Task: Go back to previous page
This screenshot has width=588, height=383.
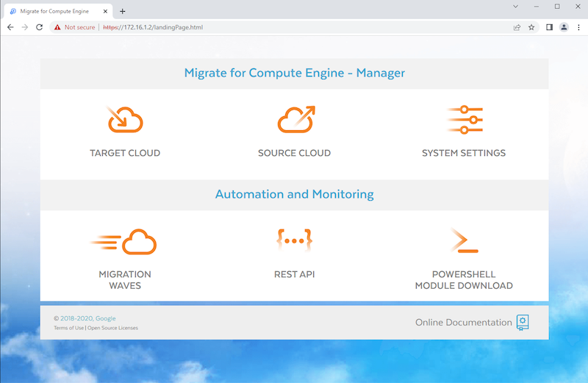Action: coord(10,27)
